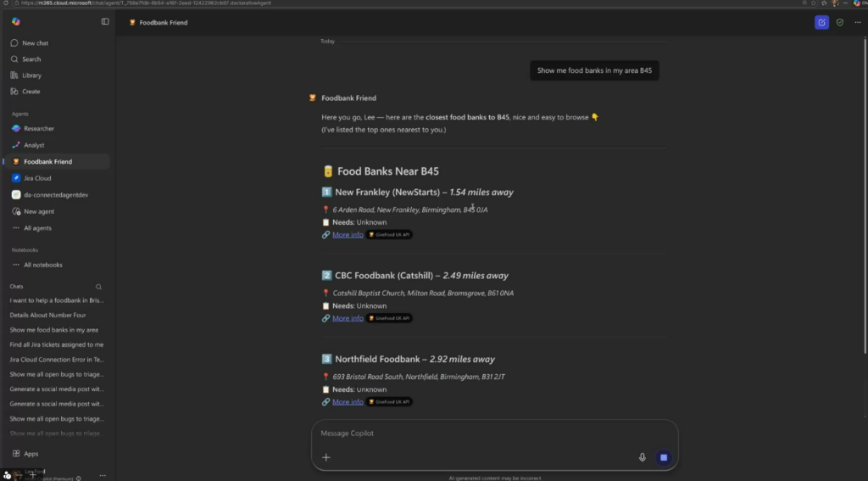Open chat 'Find all Jira tickets assigned to me'
Screen dimensions: 868x481
pyautogui.click(x=57, y=344)
